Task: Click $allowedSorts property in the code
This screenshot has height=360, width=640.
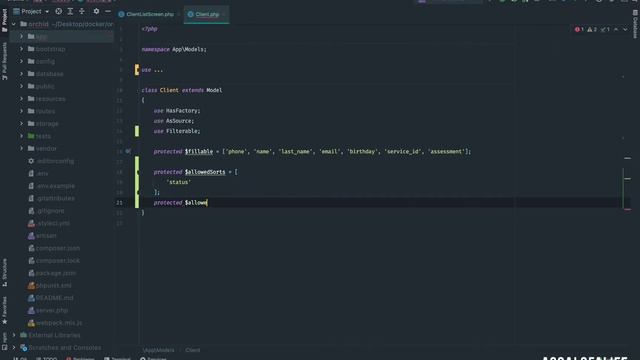Action: point(205,172)
